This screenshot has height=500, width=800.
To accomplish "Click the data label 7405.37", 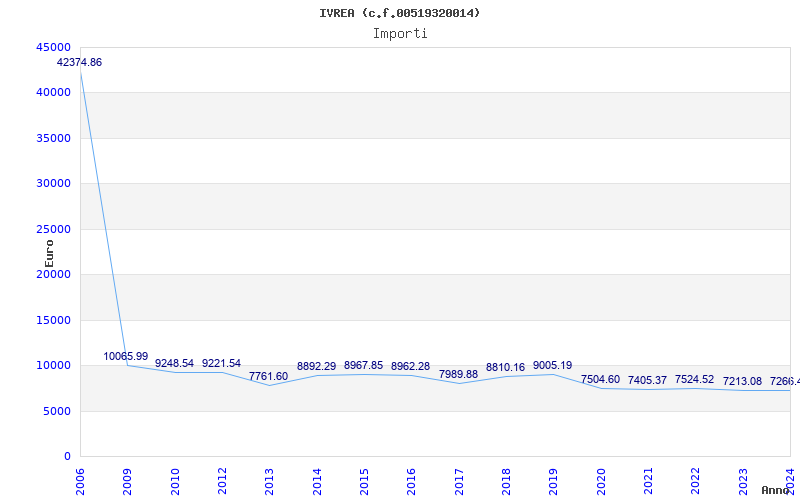I will tap(647, 380).
